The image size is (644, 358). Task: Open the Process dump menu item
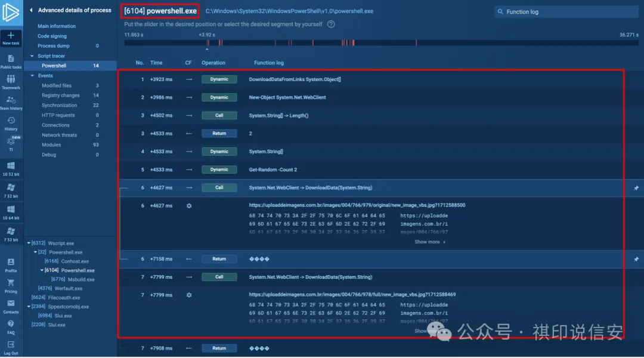coord(53,46)
